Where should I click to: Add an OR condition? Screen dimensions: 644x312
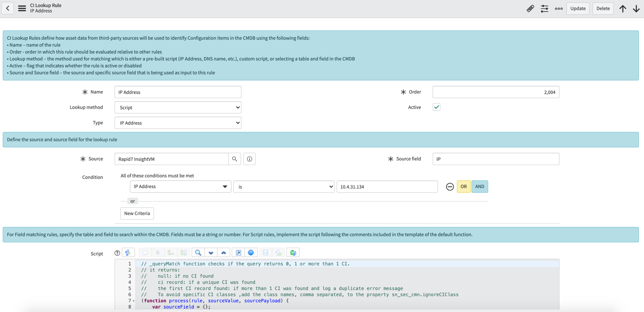463,187
